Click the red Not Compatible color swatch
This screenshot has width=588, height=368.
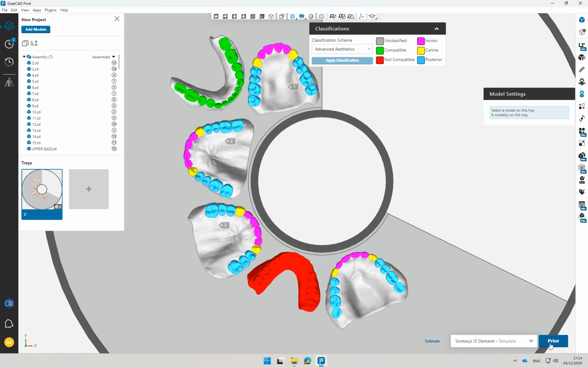380,60
